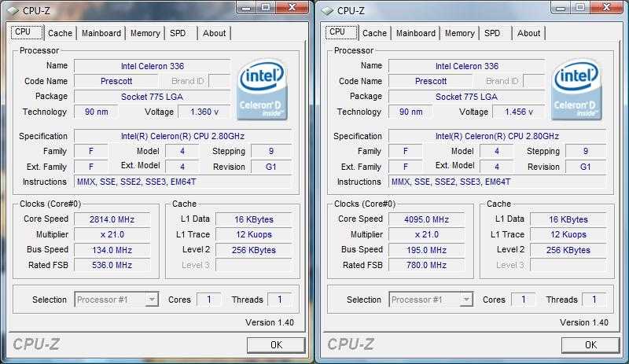629x364 pixels.
Task: Select SPD tab in left CPU-Z window
Action: click(178, 33)
